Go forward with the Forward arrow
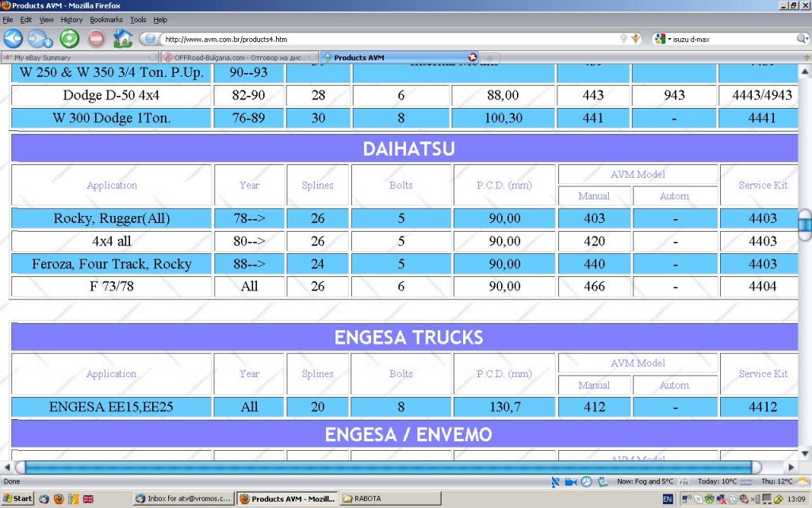Image resolution: width=812 pixels, height=508 pixels. [x=40, y=39]
